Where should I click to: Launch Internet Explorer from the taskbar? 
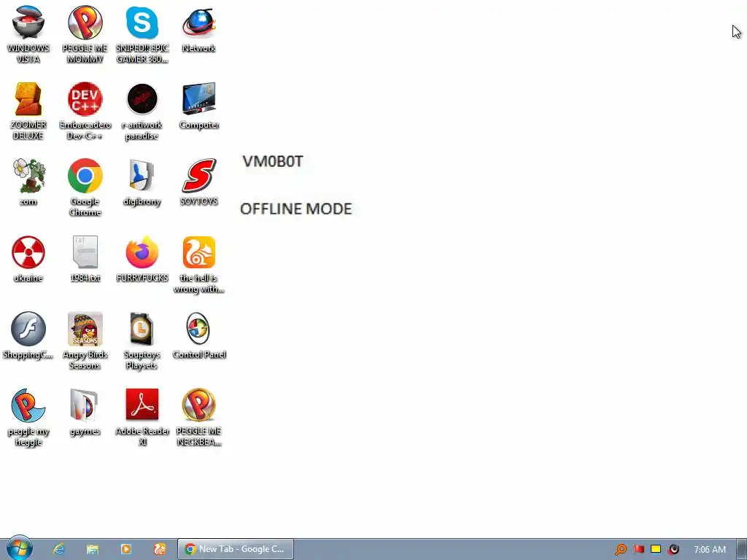58,549
